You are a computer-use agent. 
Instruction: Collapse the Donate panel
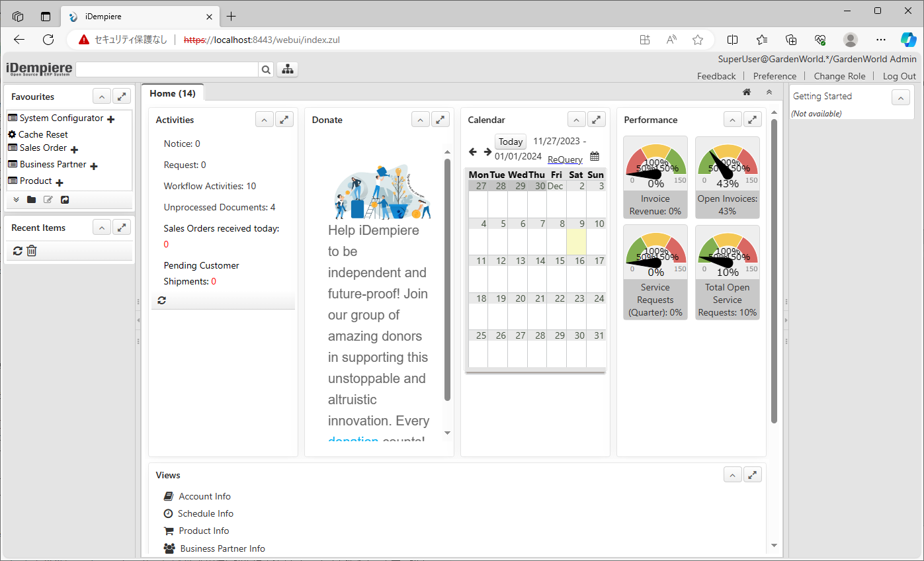tap(421, 120)
